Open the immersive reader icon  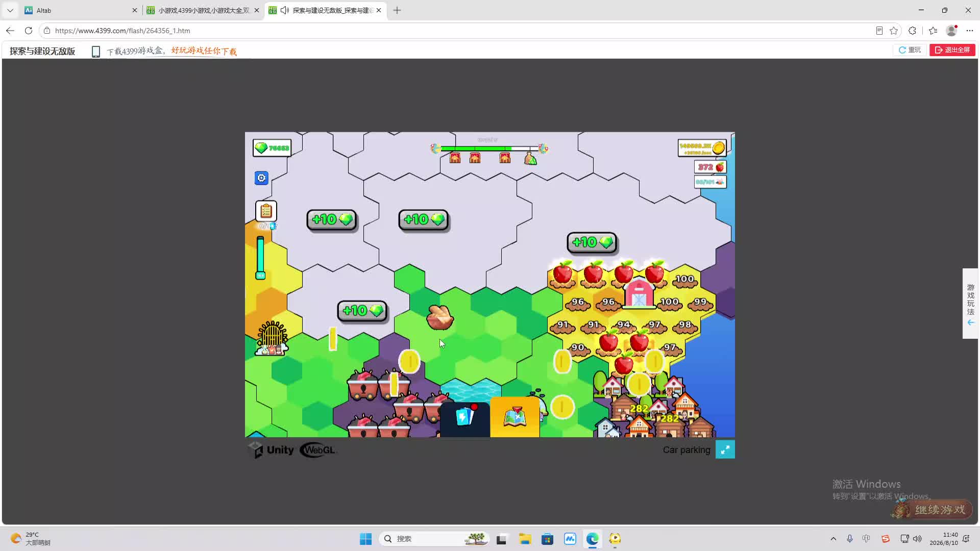[x=879, y=31]
